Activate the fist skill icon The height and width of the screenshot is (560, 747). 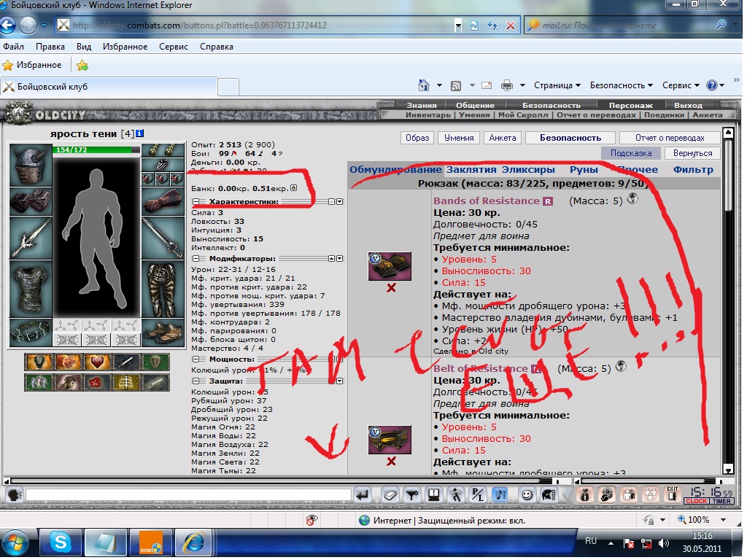tap(68, 362)
